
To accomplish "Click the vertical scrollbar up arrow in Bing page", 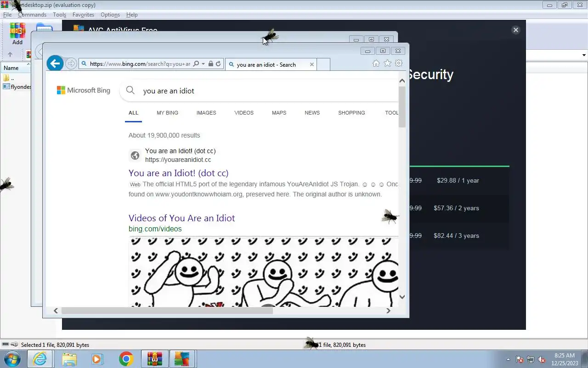I will 402,80.
